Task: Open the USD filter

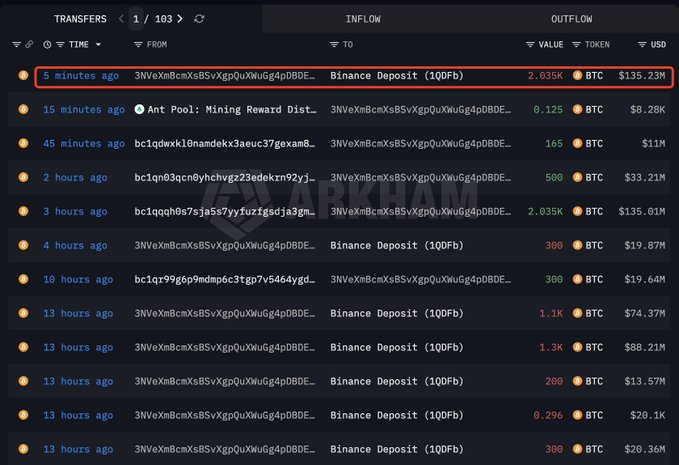Action: pos(642,45)
